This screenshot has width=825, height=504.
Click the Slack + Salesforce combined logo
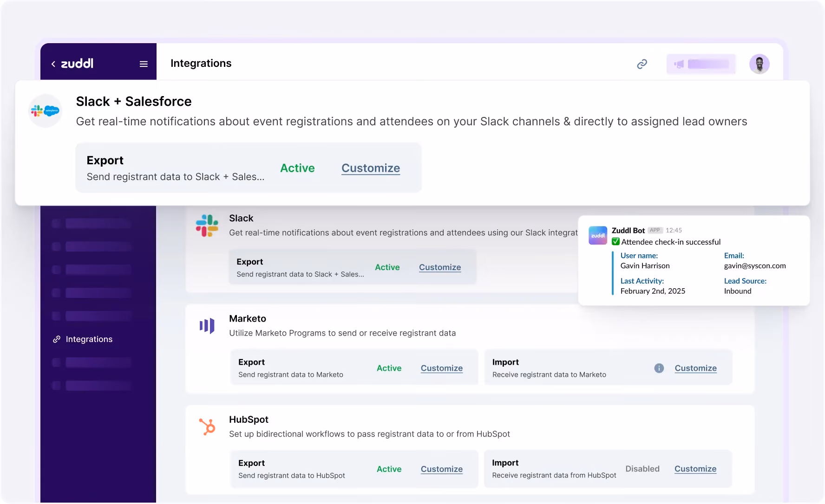click(45, 111)
